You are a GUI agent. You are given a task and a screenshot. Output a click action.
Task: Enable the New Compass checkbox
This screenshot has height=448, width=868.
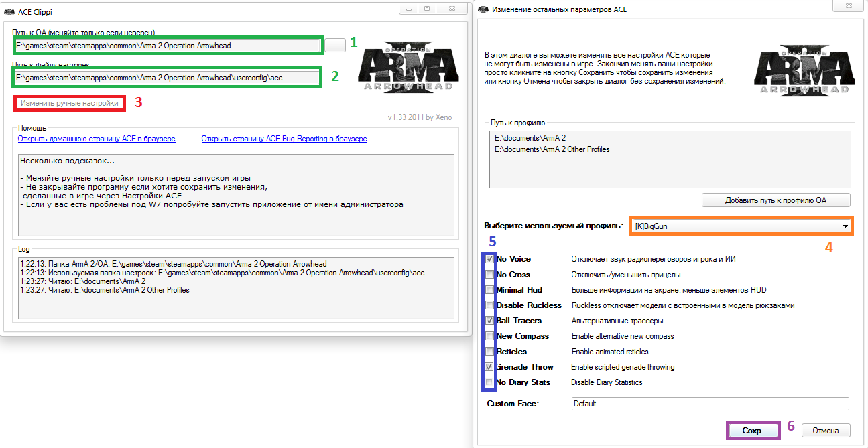click(x=490, y=336)
